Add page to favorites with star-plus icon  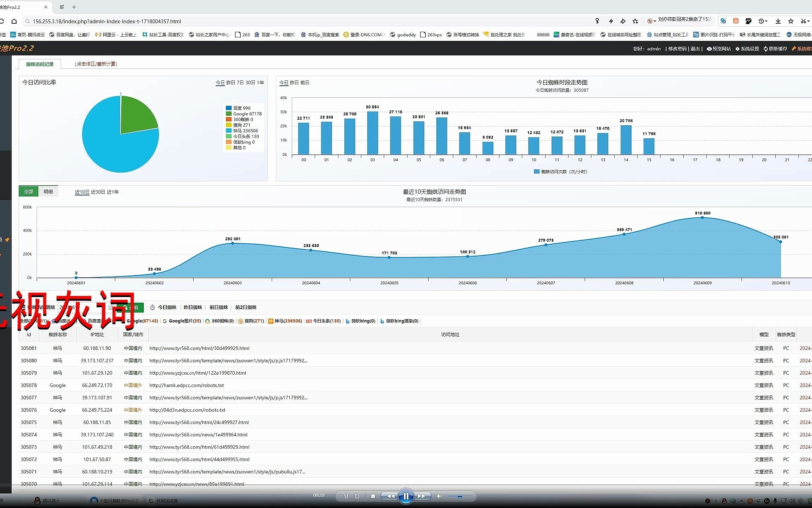click(x=635, y=21)
